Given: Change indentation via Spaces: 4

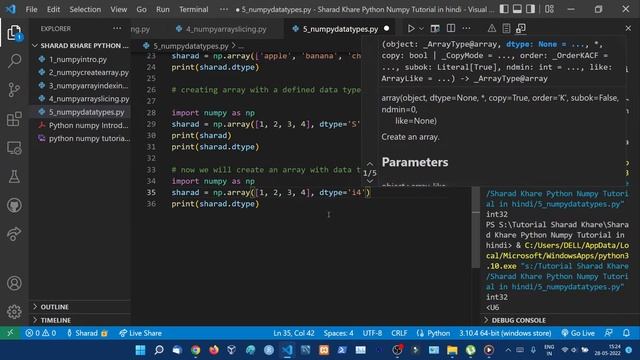Looking at the screenshot, I should pos(338,333).
